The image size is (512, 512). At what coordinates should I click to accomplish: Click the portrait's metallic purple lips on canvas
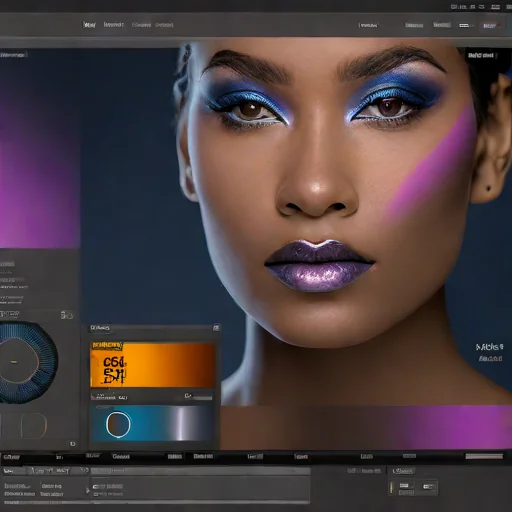click(x=319, y=266)
